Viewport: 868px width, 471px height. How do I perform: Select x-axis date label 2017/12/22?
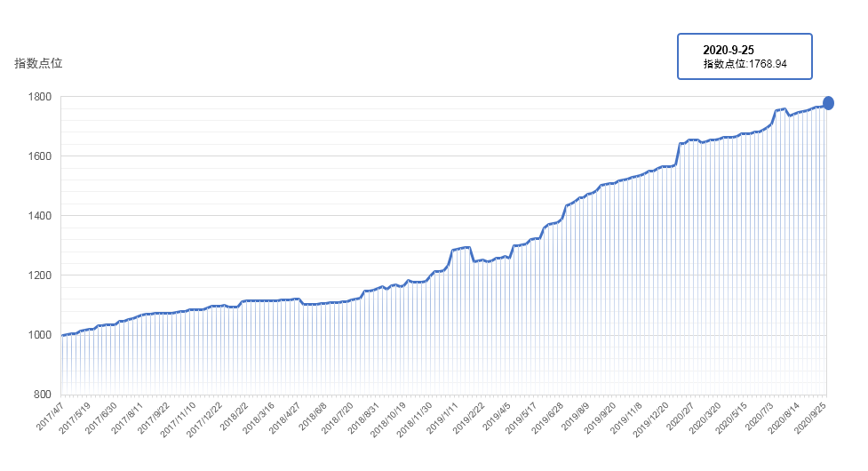[204, 419]
